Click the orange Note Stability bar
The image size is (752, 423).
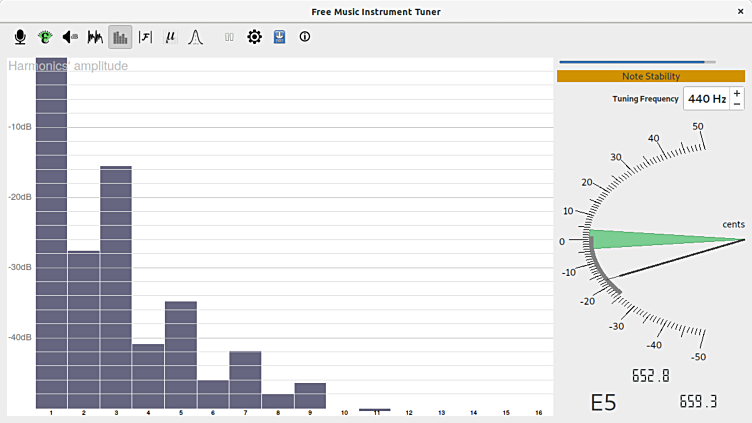pyautogui.click(x=650, y=76)
